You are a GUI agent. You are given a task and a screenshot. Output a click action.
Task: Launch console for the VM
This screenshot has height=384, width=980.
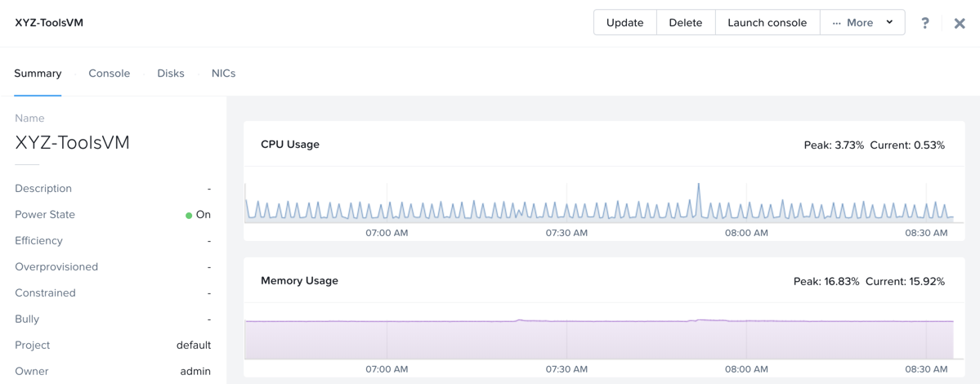click(767, 23)
